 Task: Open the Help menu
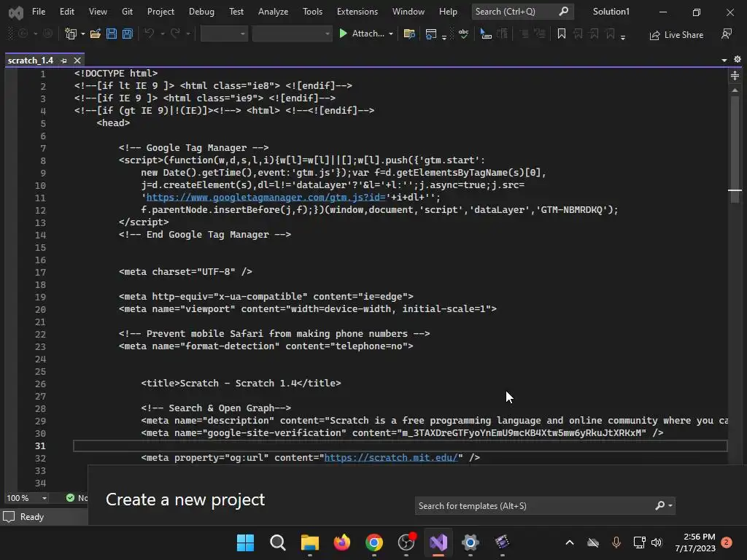pyautogui.click(x=448, y=12)
